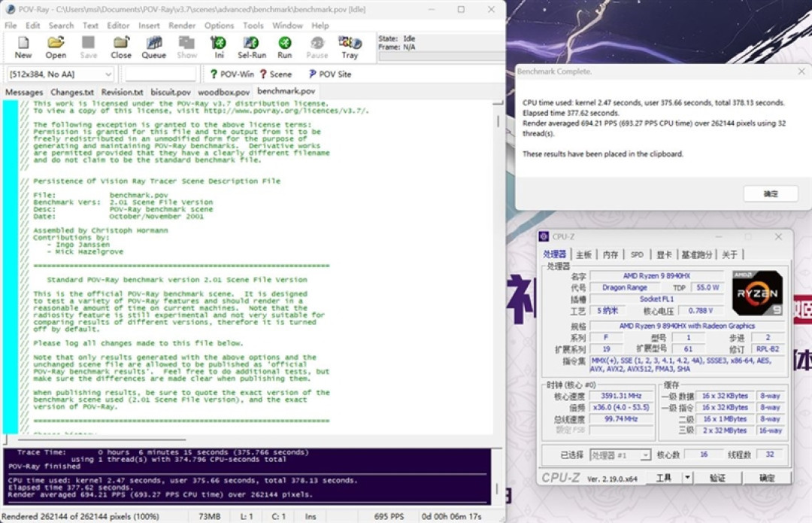The image size is (812, 523).
Task: Click the 验证 button in CPU-Z
Action: pos(717,478)
